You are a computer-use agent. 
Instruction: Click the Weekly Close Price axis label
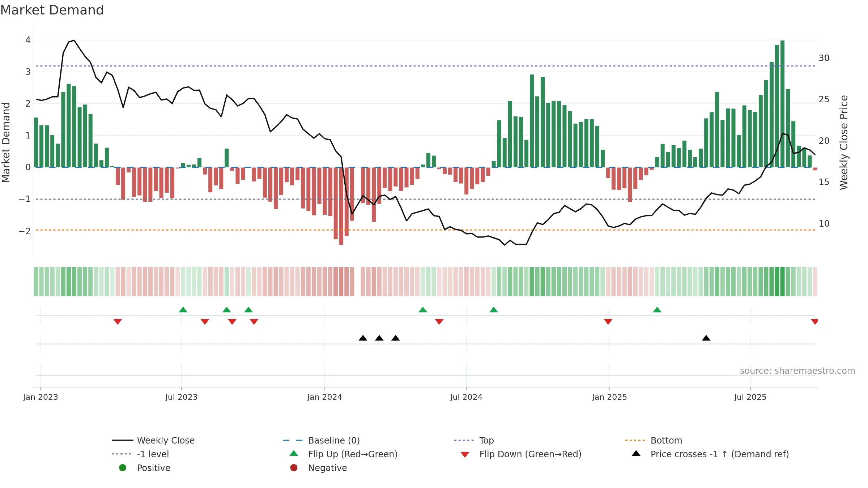click(x=844, y=142)
